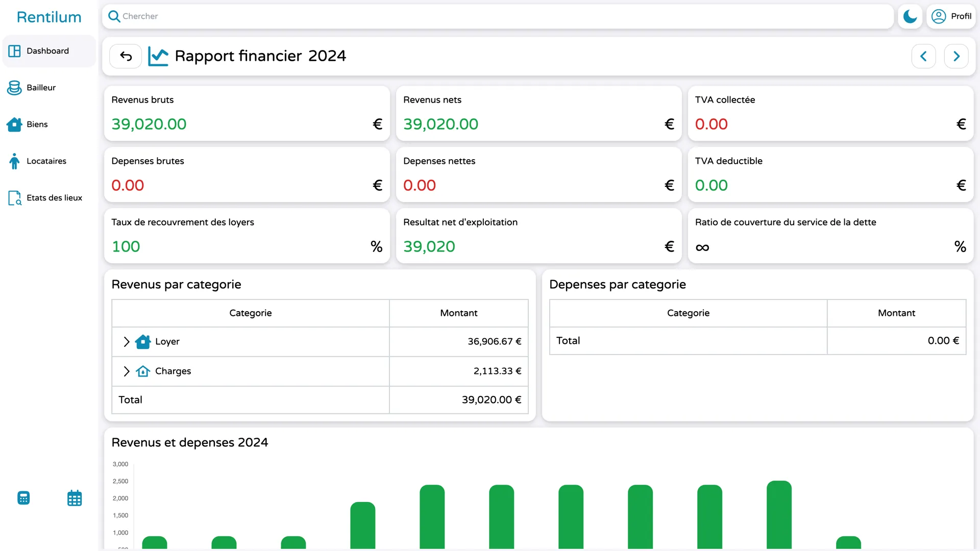Image resolution: width=980 pixels, height=551 pixels.
Task: Click the TVA collectée value 0.00
Action: click(711, 124)
